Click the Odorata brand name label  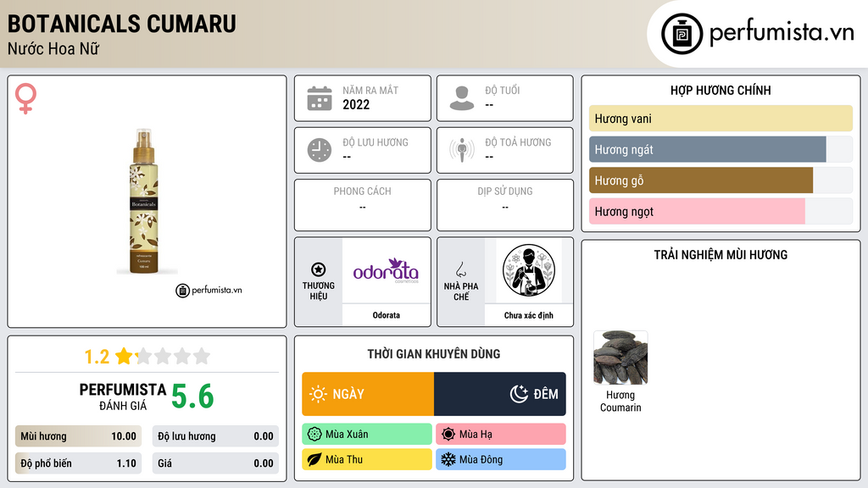click(386, 315)
